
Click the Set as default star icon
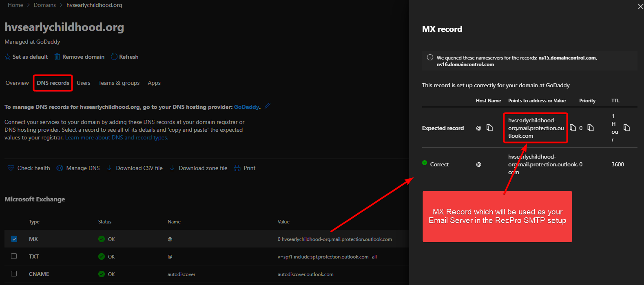(8, 57)
